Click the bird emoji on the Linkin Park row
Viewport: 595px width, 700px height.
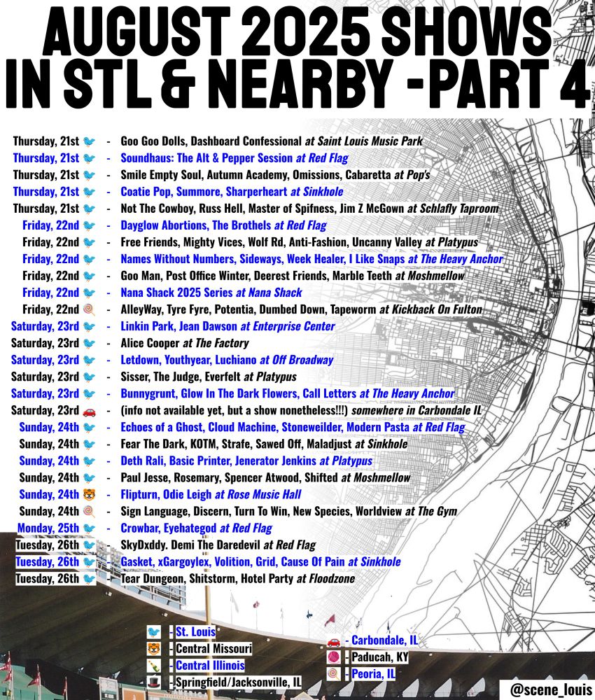click(90, 326)
